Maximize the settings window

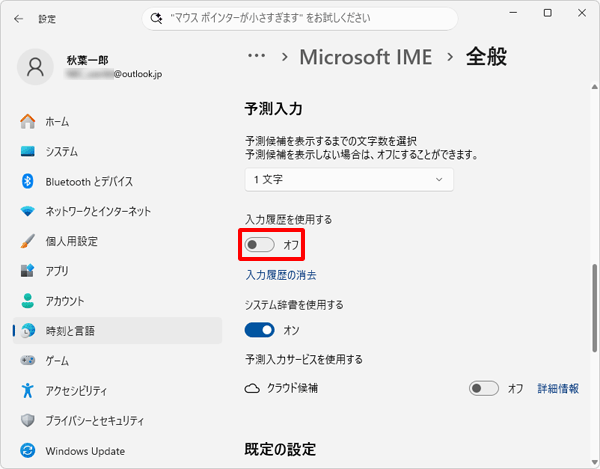[x=548, y=13]
